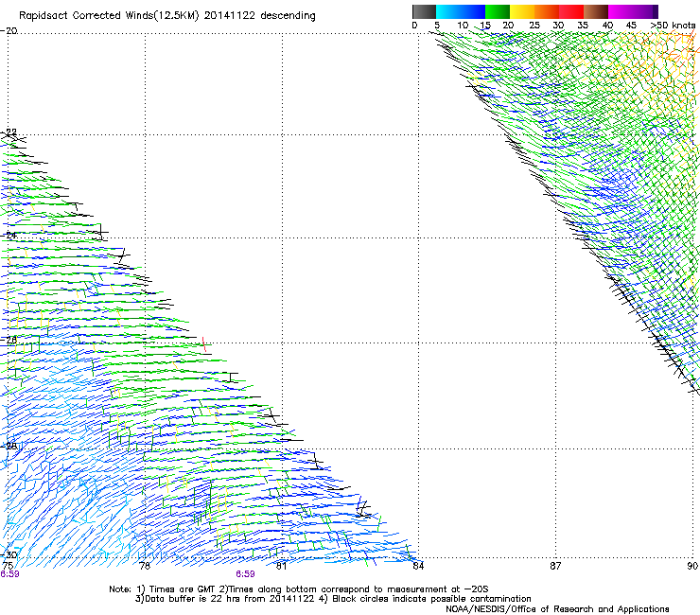The image size is (700, 615).
Task: Select the orange 25-30 knots legend swatch
Action: click(x=547, y=11)
